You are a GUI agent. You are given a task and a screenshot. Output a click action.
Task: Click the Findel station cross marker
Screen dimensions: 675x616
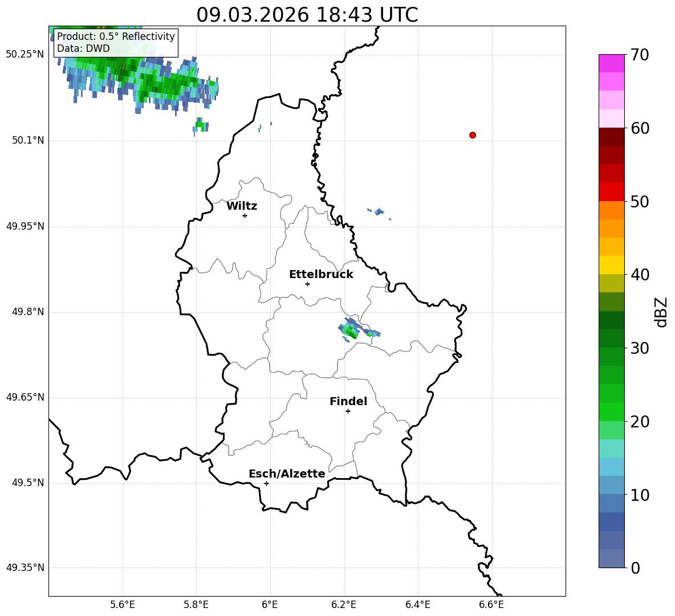coord(348,411)
